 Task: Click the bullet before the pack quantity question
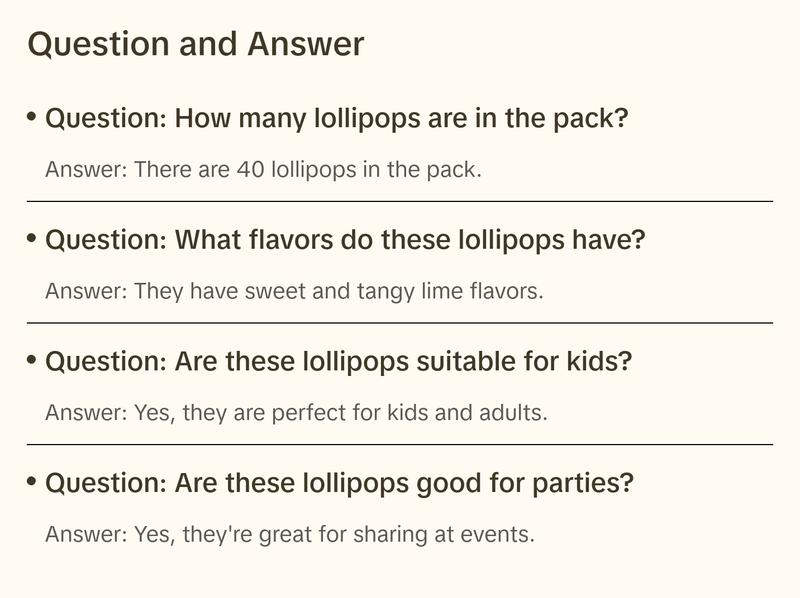pyautogui.click(x=32, y=118)
